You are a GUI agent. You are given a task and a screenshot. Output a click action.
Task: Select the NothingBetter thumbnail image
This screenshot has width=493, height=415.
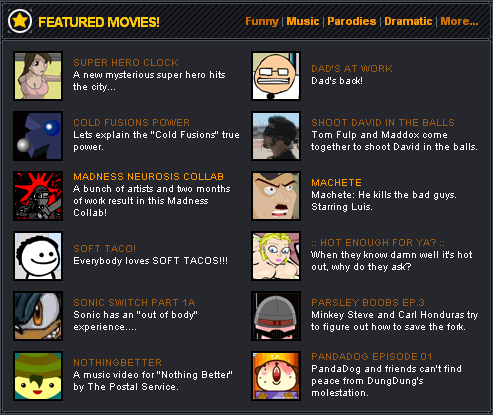38,376
